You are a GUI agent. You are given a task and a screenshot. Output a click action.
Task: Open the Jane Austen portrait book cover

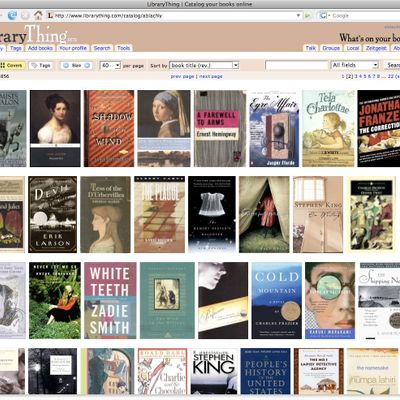pyautogui.click(x=55, y=128)
